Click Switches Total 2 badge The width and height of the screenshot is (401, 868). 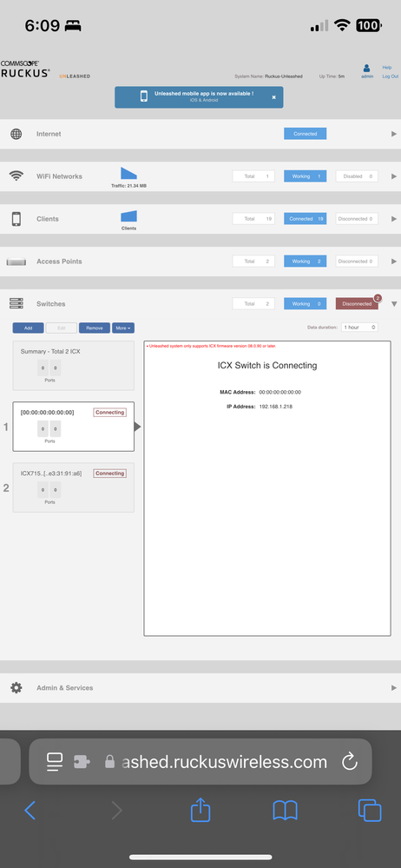tap(253, 303)
